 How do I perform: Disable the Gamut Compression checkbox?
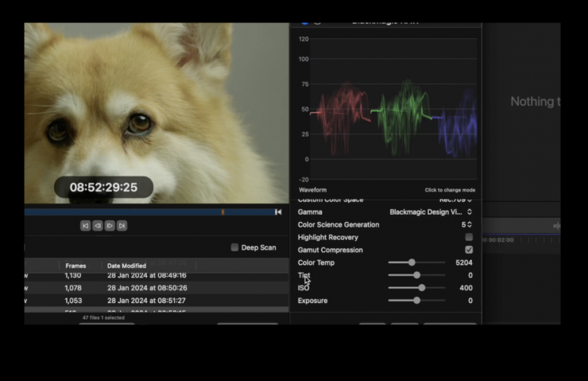point(469,250)
